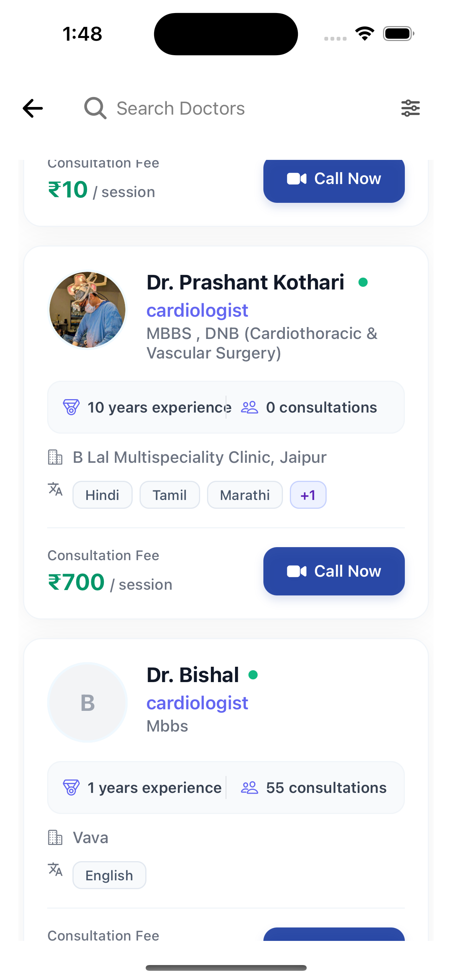Select the Marathi language chip
This screenshot has width=452, height=980.
(x=245, y=495)
